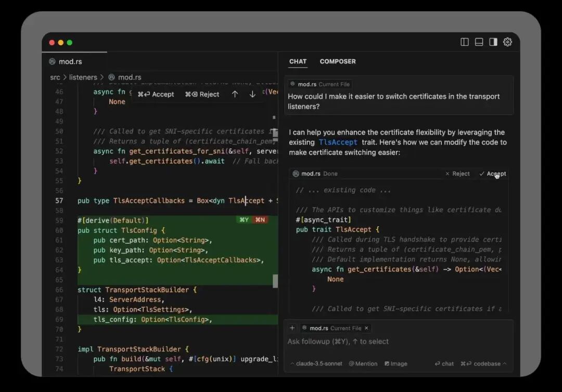Attach an Image to the chat

tap(396, 364)
